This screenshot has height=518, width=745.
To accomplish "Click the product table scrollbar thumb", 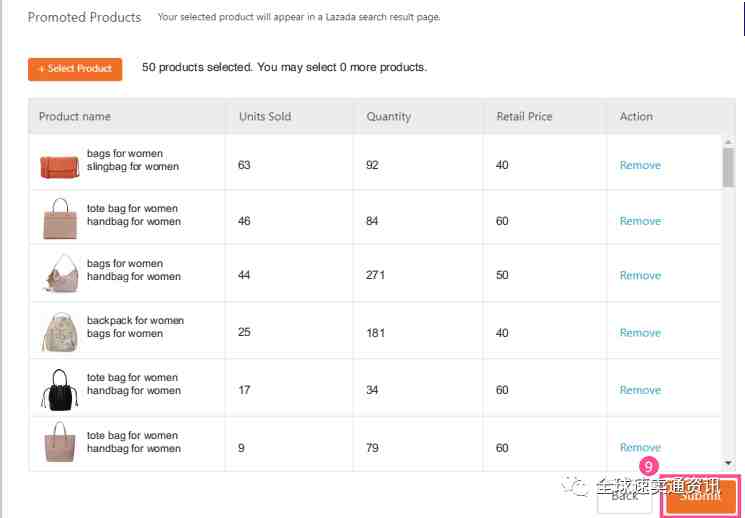I will tap(728, 167).
